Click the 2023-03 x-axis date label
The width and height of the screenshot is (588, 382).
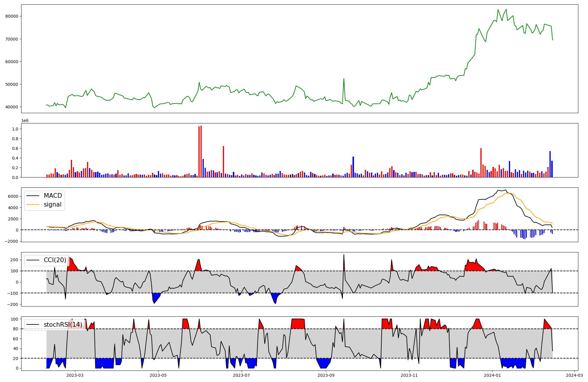click(x=75, y=375)
